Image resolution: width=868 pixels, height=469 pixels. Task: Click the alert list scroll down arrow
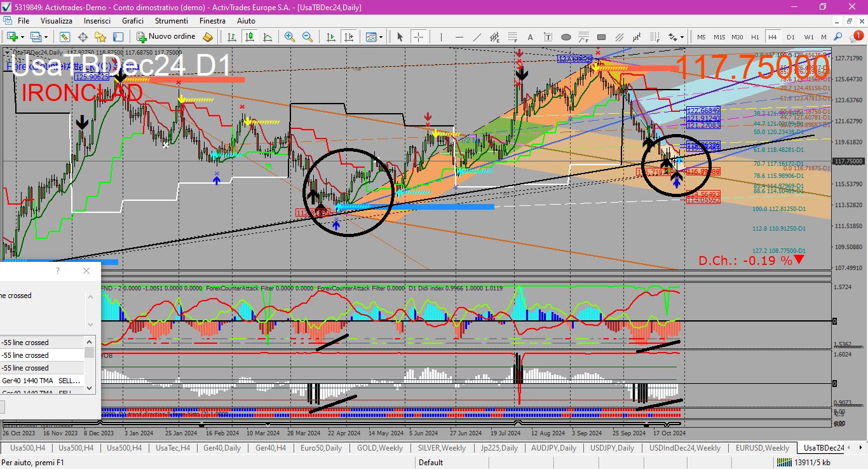pyautogui.click(x=90, y=388)
